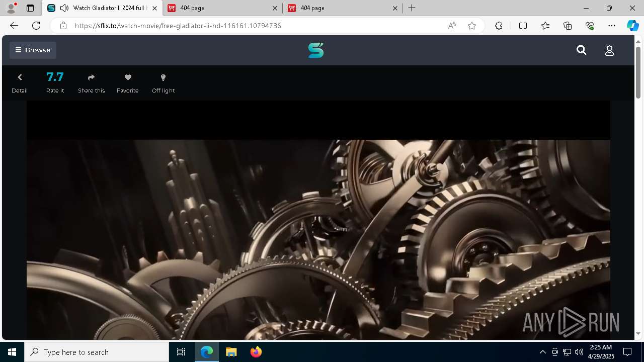Open browser Collections
The image size is (644, 362).
click(x=568, y=26)
